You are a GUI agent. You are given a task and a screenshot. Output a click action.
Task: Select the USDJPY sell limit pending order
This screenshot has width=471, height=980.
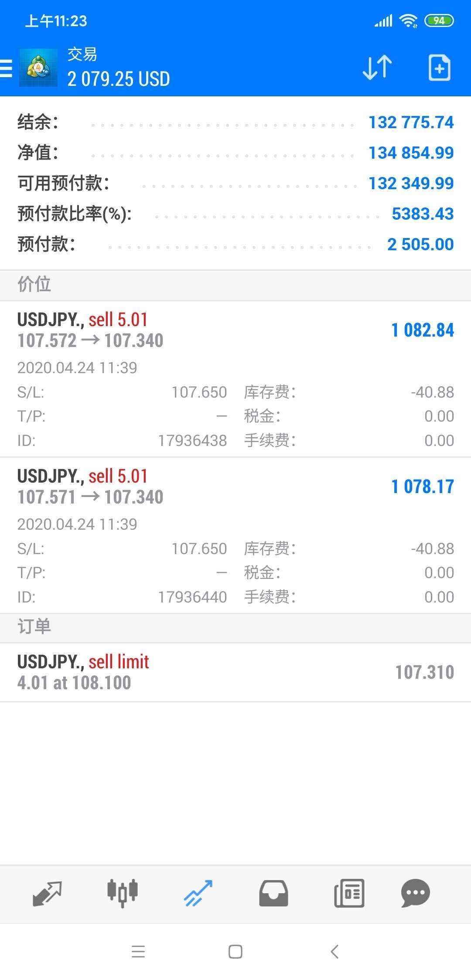pyautogui.click(x=235, y=672)
